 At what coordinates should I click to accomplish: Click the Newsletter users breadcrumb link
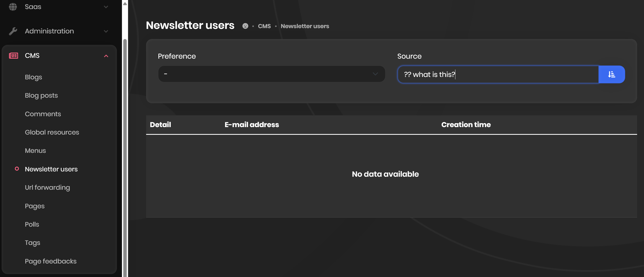[x=305, y=26]
